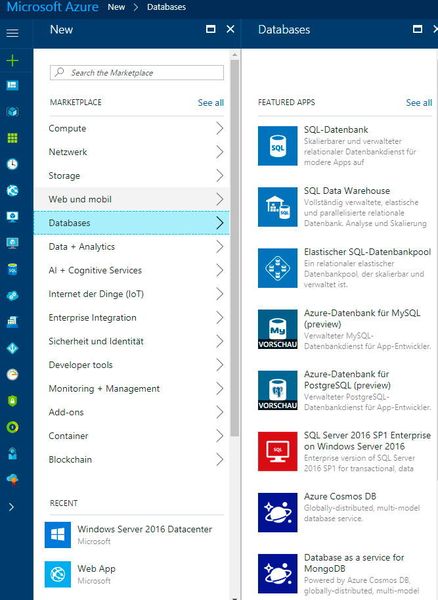Expand the AI + Cognitive Services chevron
The height and width of the screenshot is (600, 438).
220,271
